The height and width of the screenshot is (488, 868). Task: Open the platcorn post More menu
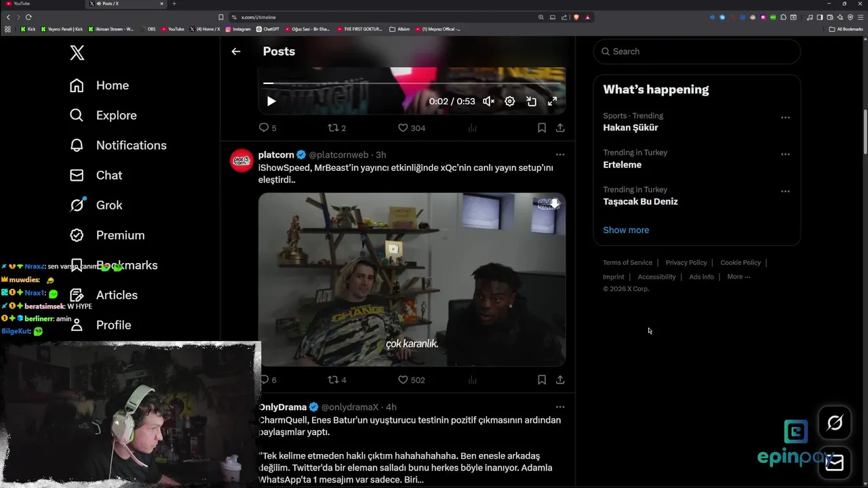pos(560,155)
